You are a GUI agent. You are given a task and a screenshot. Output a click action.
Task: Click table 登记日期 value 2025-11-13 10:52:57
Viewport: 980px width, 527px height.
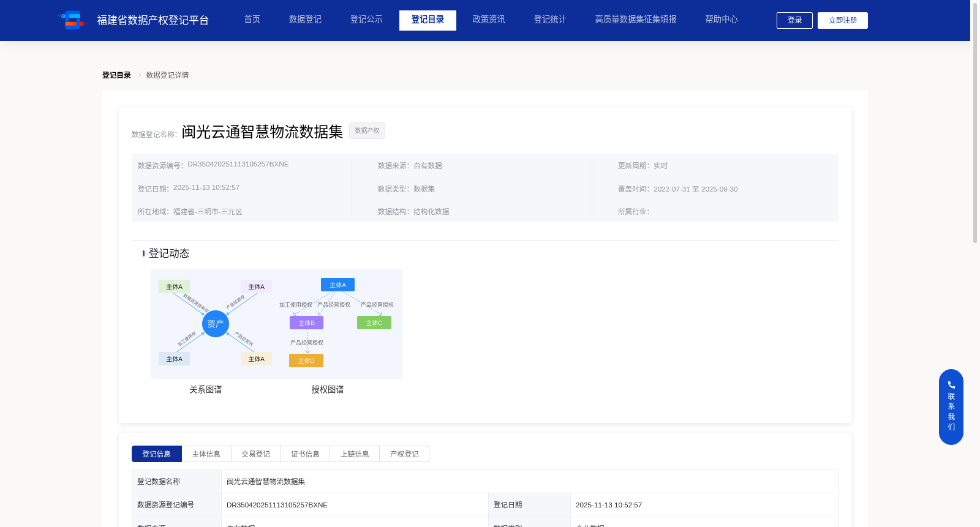coord(609,505)
